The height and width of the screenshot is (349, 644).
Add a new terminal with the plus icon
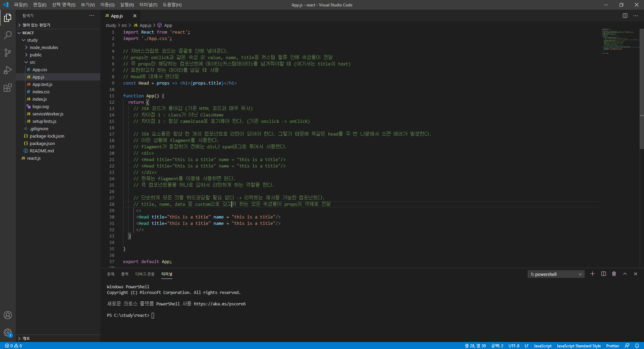coord(592,274)
